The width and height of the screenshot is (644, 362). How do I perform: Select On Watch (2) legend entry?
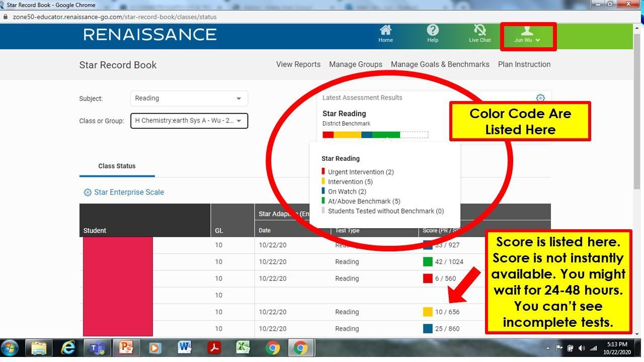(344, 192)
